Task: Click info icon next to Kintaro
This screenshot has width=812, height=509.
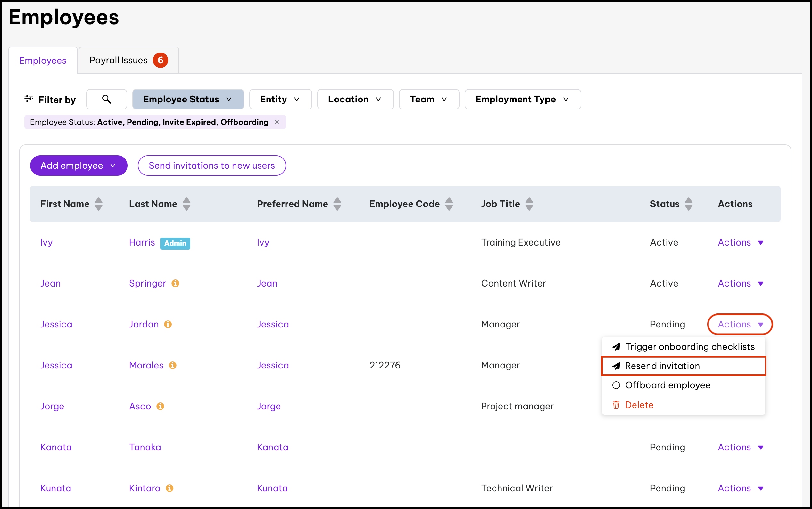Action: coord(170,488)
